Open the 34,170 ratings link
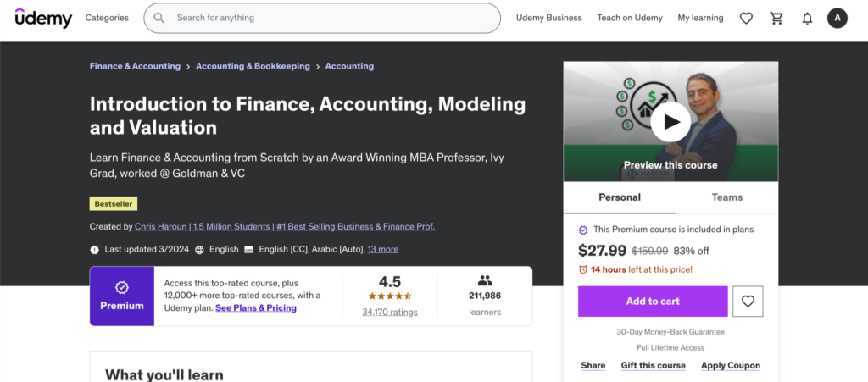This screenshot has width=868, height=382. (x=389, y=312)
